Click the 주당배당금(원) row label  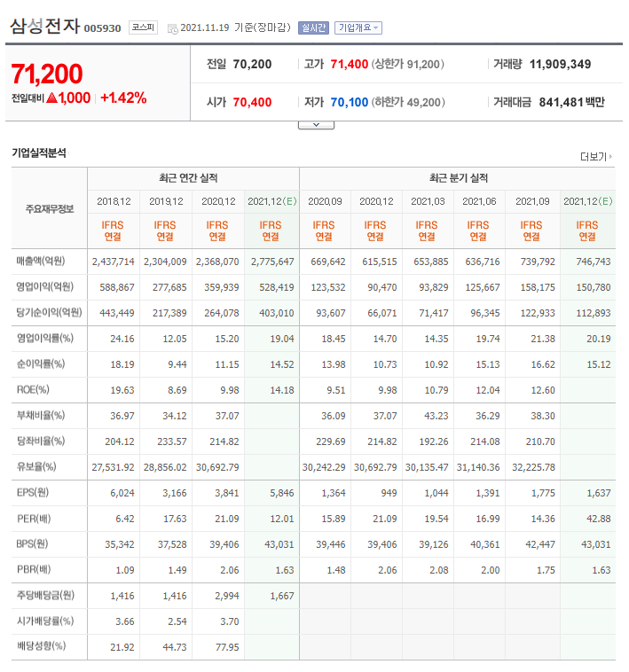[x=45, y=595]
